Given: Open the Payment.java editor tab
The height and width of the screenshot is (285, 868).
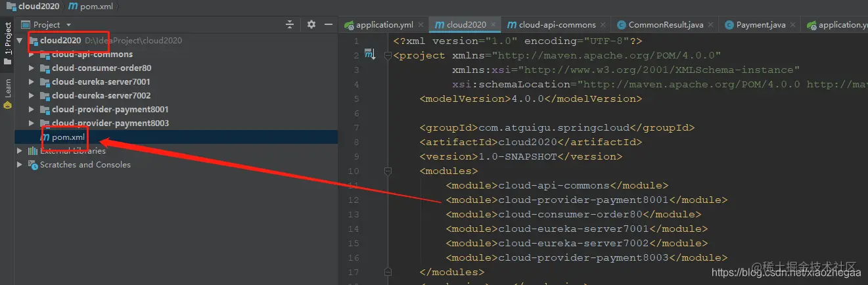Looking at the screenshot, I should click(x=761, y=25).
